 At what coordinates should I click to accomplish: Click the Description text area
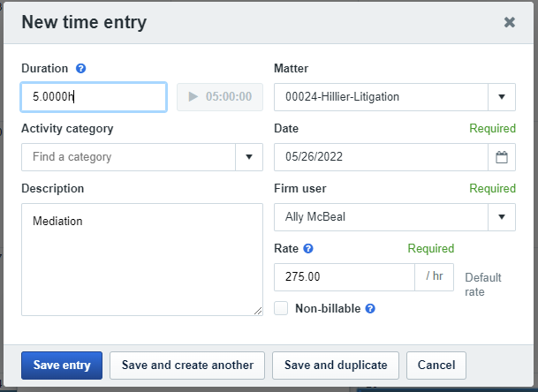click(141, 259)
